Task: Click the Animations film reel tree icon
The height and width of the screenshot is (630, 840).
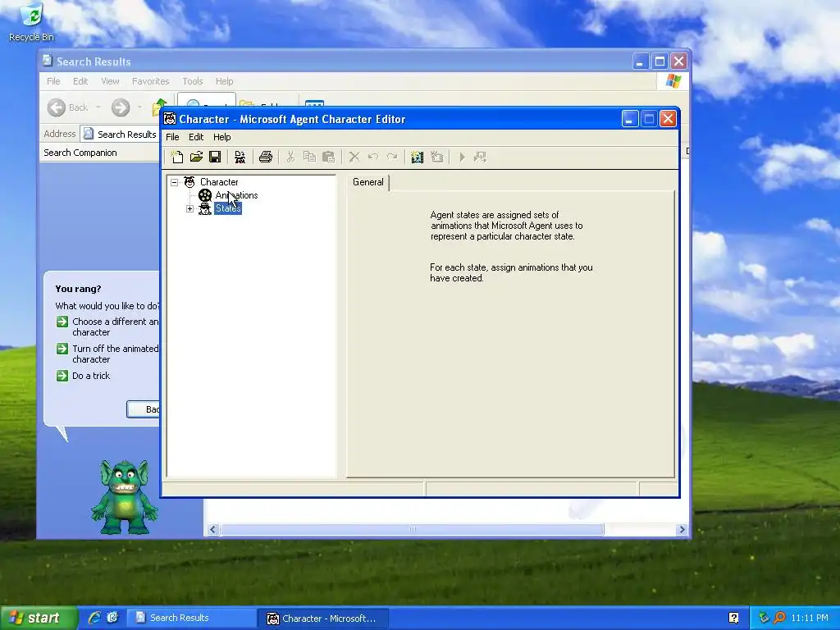Action: (x=205, y=195)
